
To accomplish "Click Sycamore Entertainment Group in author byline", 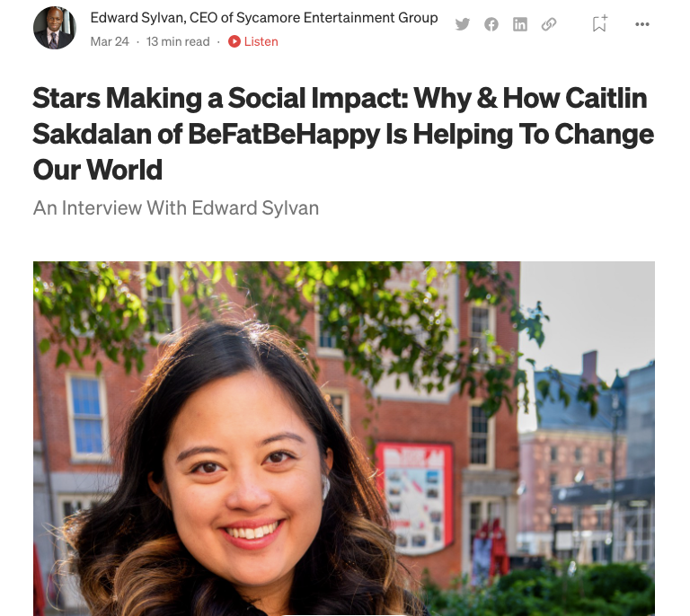I will pos(337,18).
